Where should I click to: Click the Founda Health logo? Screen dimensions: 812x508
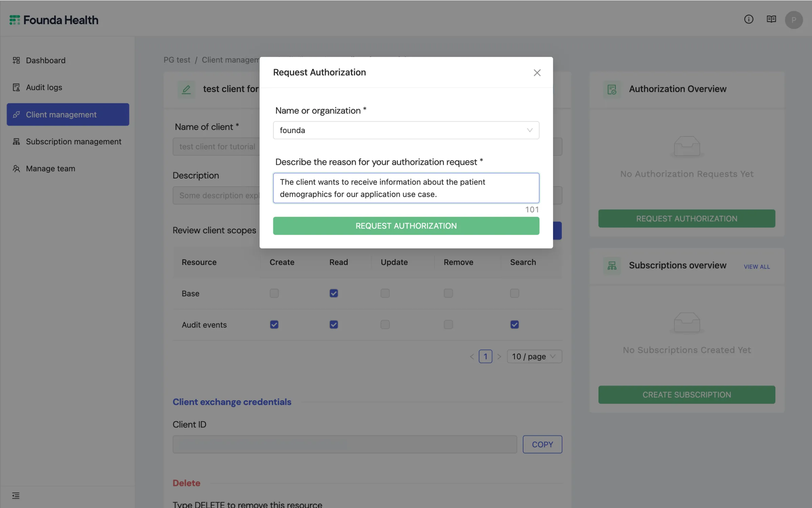click(54, 20)
